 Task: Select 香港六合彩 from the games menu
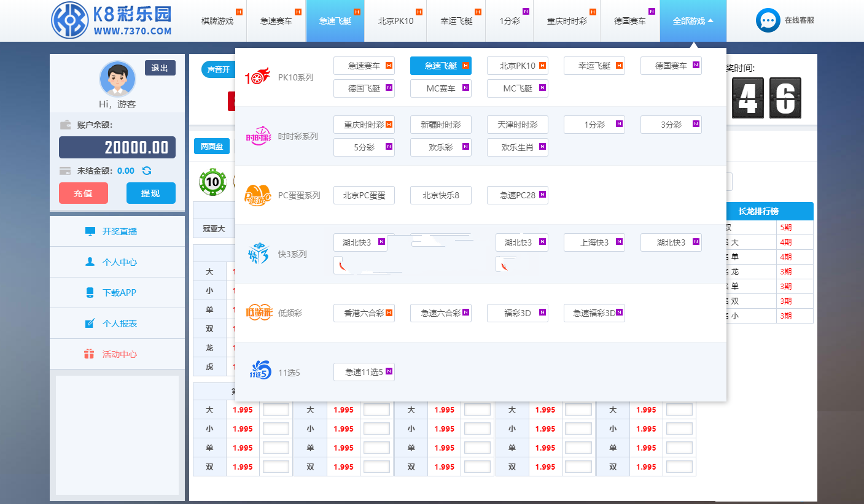click(364, 313)
